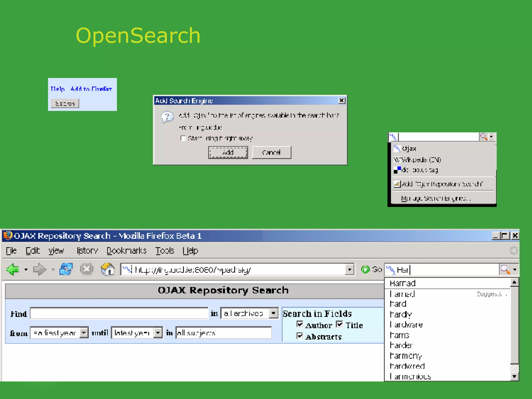
Task: Click the Stop loading icon
Action: [87, 269]
